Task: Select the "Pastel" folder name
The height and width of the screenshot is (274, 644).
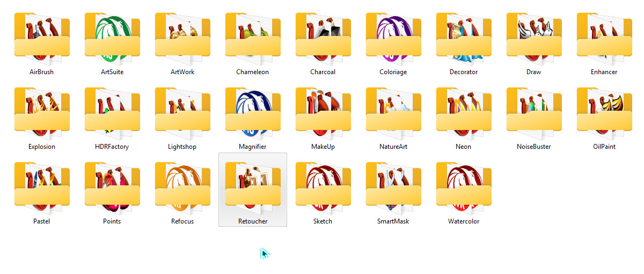Action: (42, 221)
